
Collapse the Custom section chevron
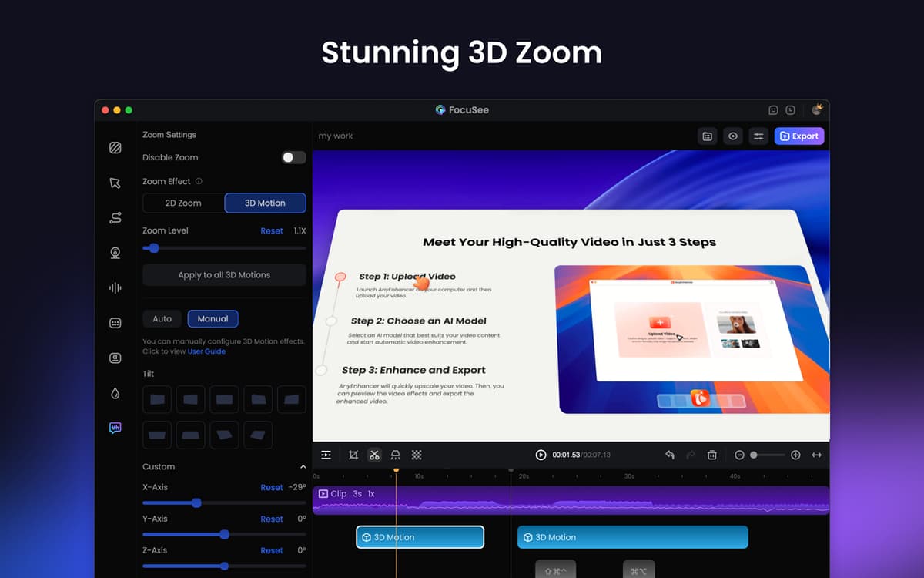pyautogui.click(x=303, y=467)
